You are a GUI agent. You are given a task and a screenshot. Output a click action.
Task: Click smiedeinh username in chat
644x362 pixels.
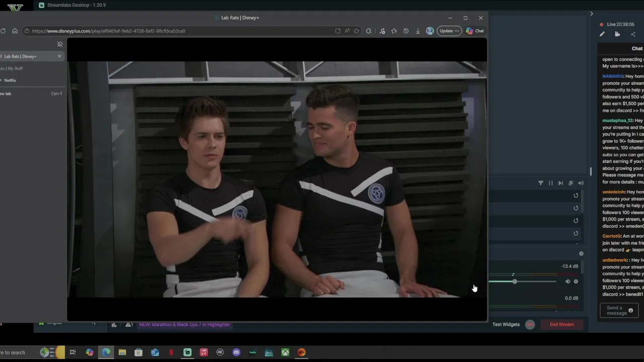pos(613,192)
